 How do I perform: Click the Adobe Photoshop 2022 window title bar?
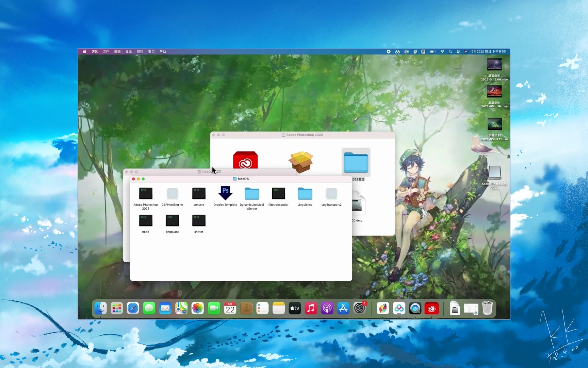tap(302, 135)
